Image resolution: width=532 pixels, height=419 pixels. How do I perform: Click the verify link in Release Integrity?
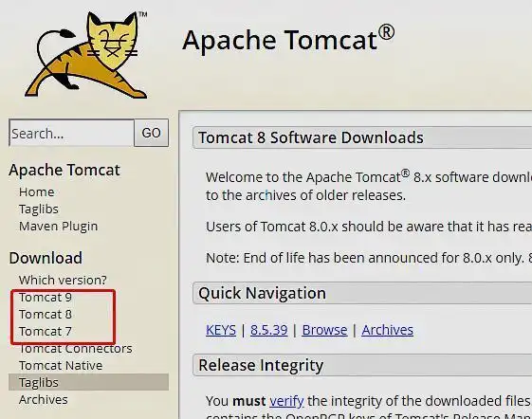(x=286, y=401)
